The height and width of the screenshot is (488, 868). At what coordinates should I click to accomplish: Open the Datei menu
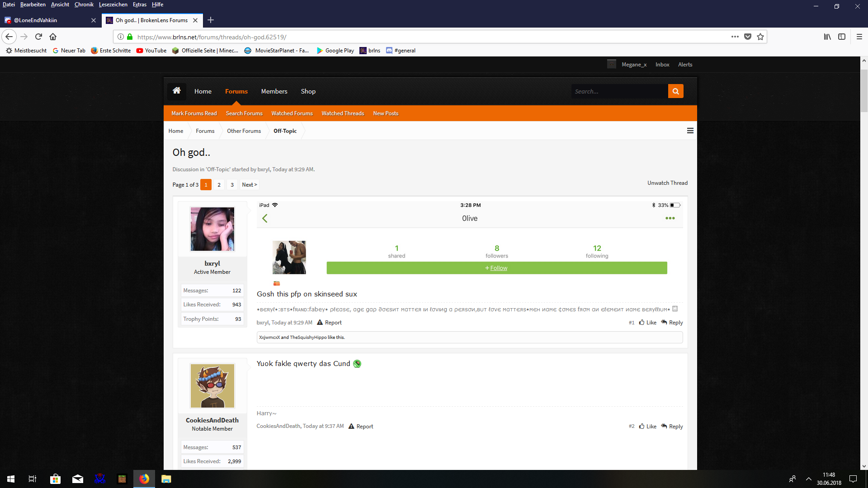click(9, 5)
